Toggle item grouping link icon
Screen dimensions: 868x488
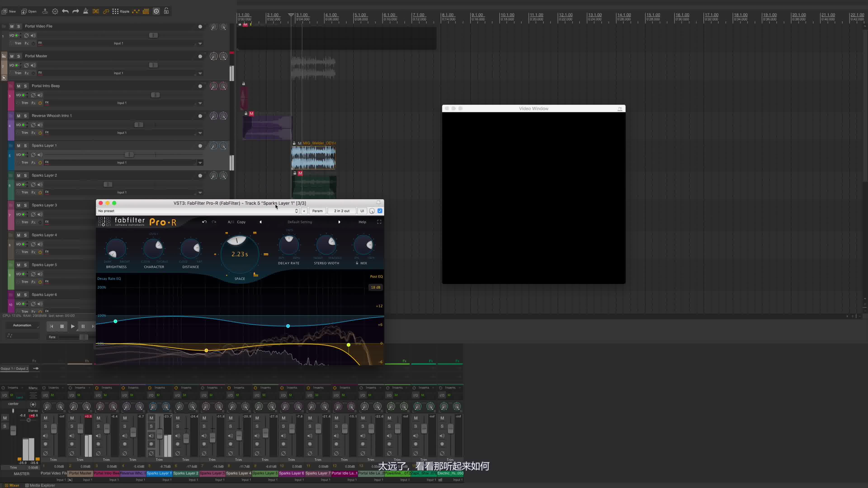pyautogui.click(x=106, y=11)
